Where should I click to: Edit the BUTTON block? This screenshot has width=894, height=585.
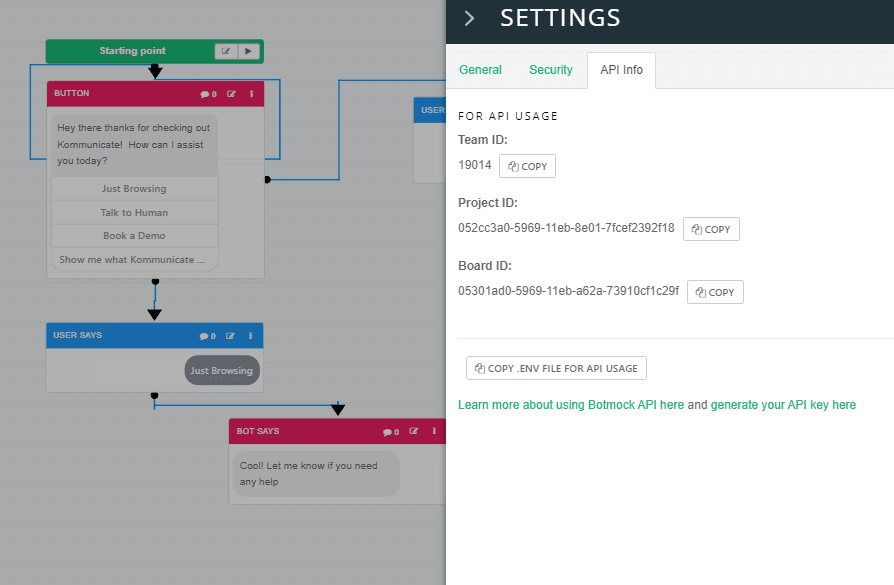[231, 94]
